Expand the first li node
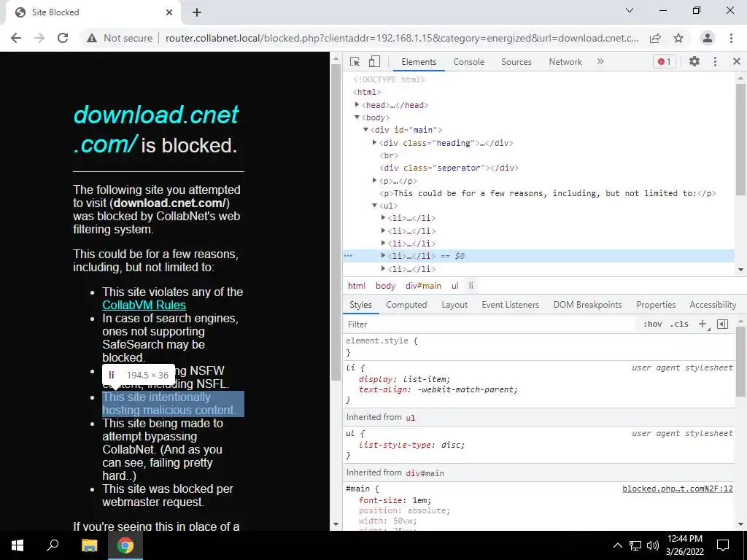This screenshot has width=747, height=560. 383,217
